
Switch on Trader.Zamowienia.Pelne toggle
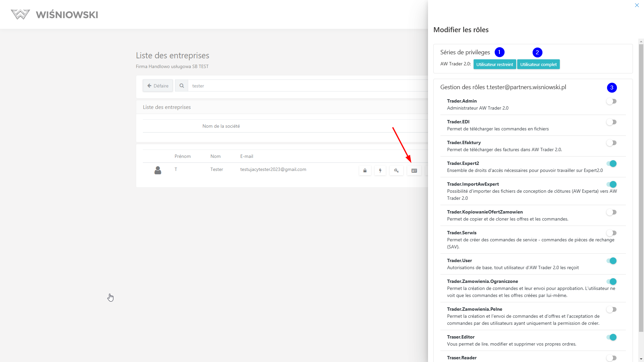click(611, 309)
